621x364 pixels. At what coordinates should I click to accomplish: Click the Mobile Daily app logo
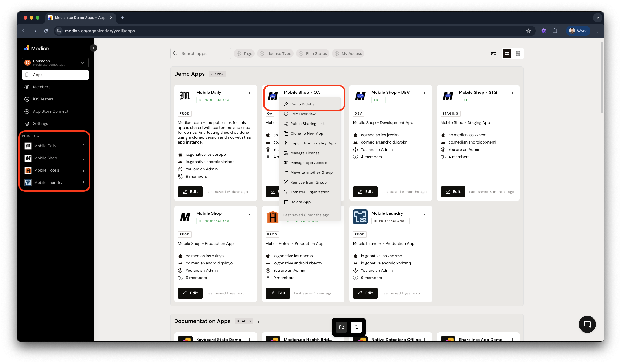tap(185, 96)
